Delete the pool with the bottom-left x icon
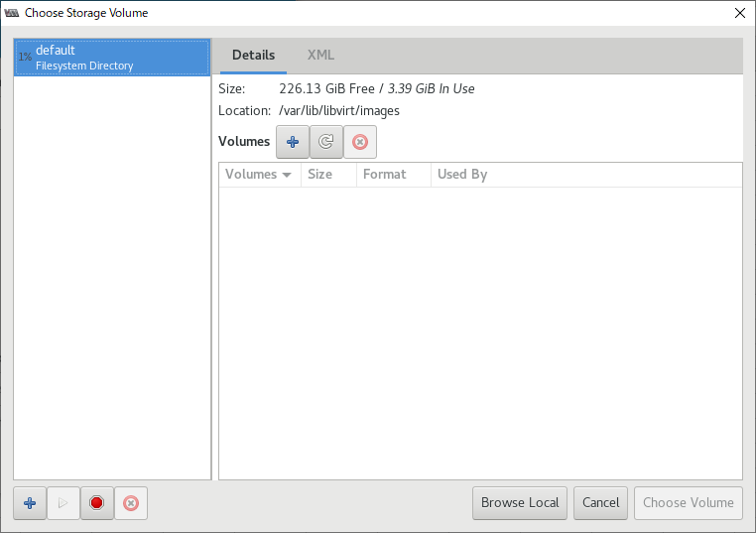This screenshot has height=533, width=756. pos(131,503)
